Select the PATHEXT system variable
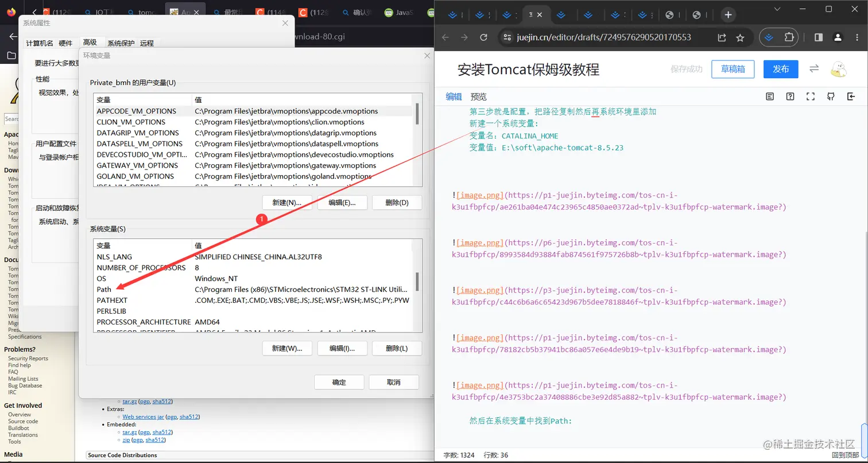 [x=253, y=300]
